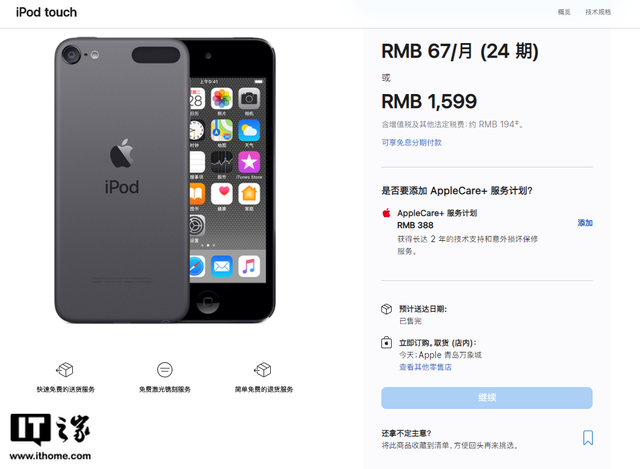Click the fast free delivery box icon
The image size is (640, 469).
[x=65, y=370]
